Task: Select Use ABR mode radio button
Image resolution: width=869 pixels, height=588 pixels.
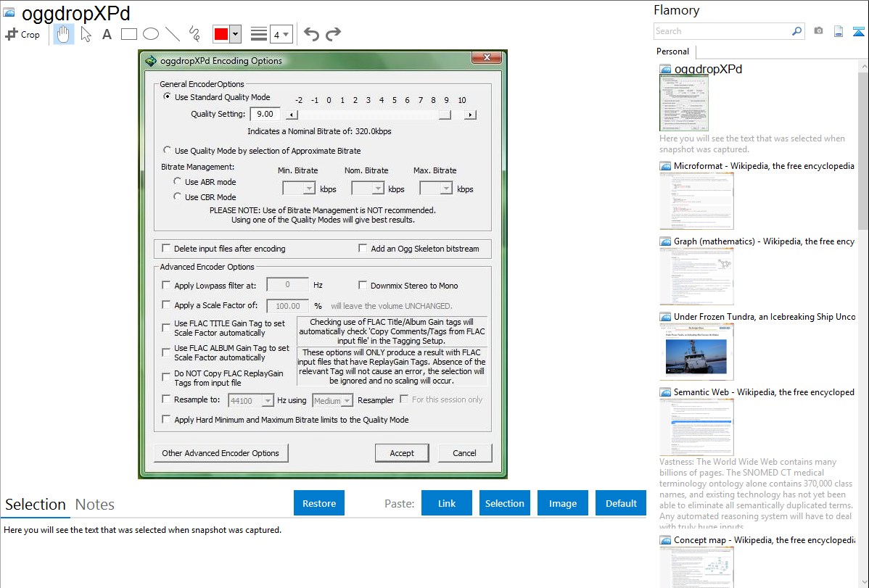Action: tap(178, 182)
